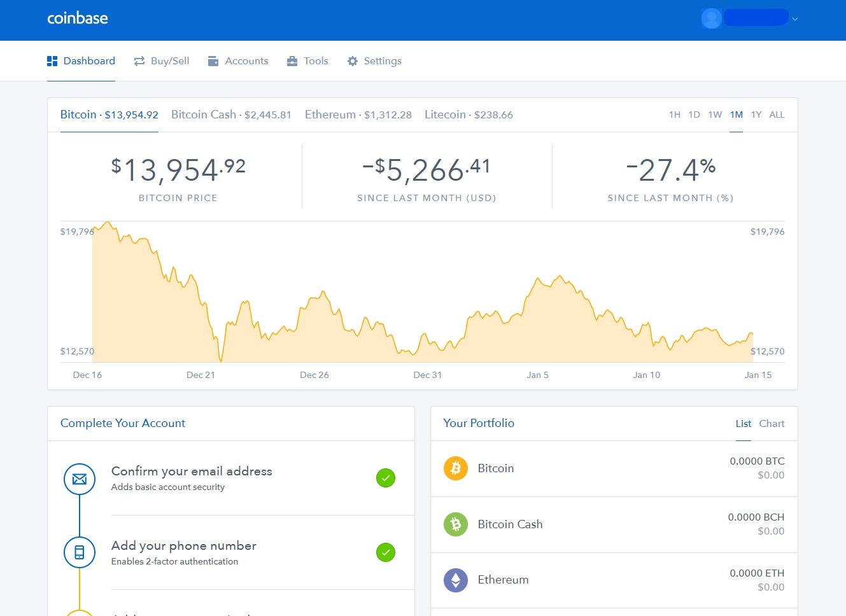Click the $13,954.92 Bitcoin price figure
Image resolution: width=846 pixels, height=616 pixels.
click(178, 170)
